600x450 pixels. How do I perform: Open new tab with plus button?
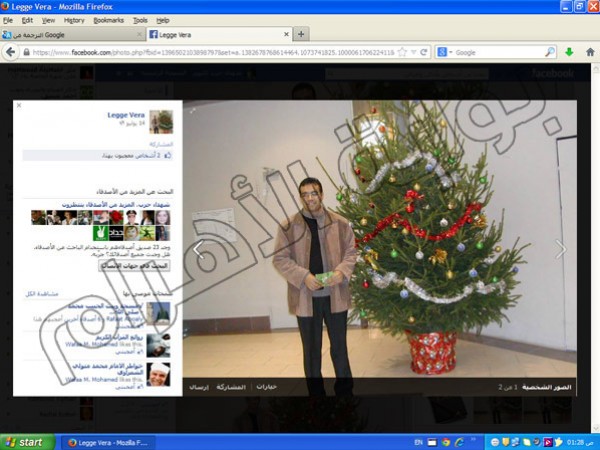[x=301, y=34]
